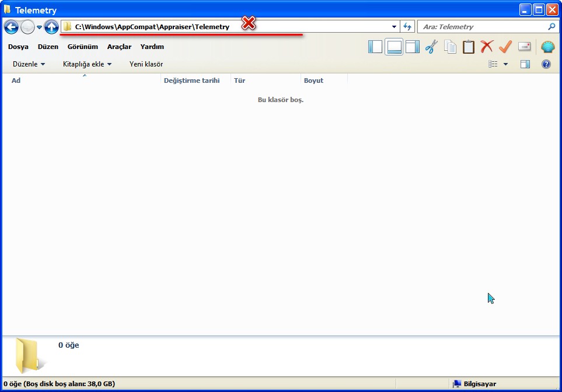Screen dimensions: 562x392
Task: Click the Paste clipboard icon
Action: [469, 47]
